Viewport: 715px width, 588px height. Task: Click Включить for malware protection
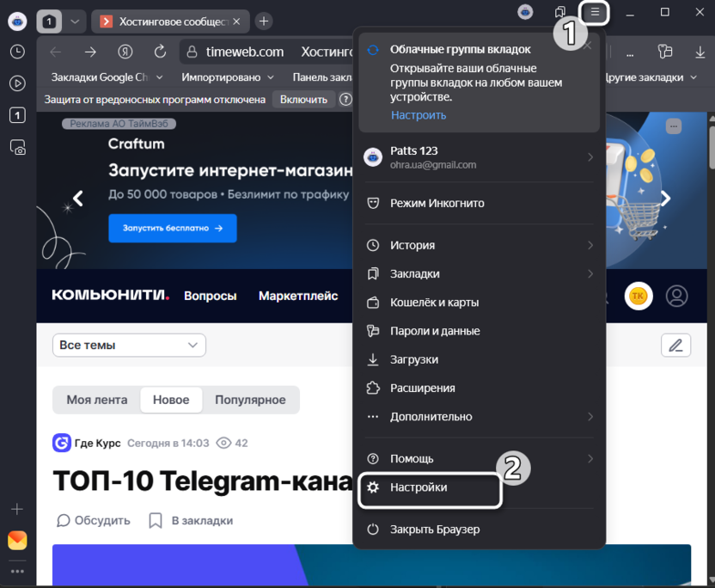[x=303, y=100]
